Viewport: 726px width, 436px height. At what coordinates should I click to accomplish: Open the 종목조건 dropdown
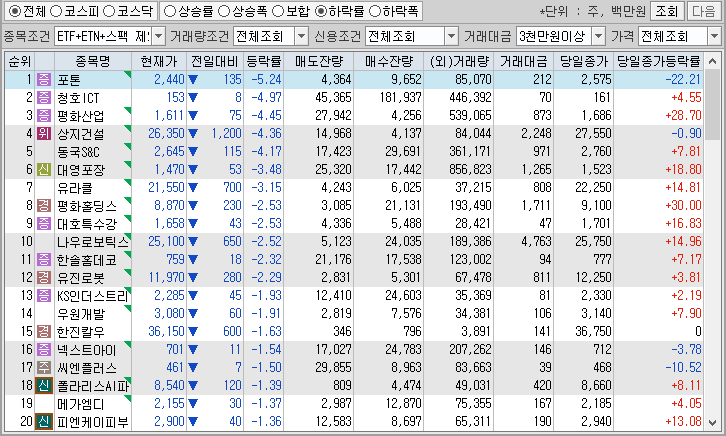[158, 36]
